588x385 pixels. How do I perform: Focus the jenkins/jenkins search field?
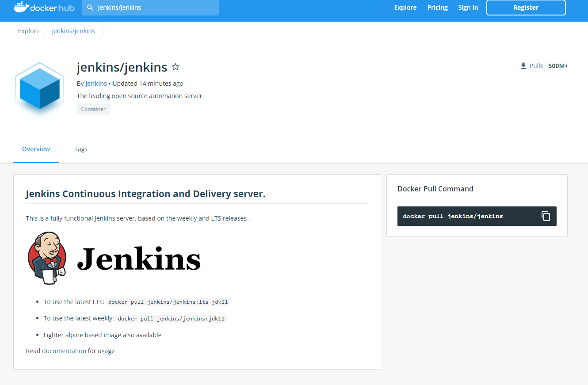[x=151, y=8]
